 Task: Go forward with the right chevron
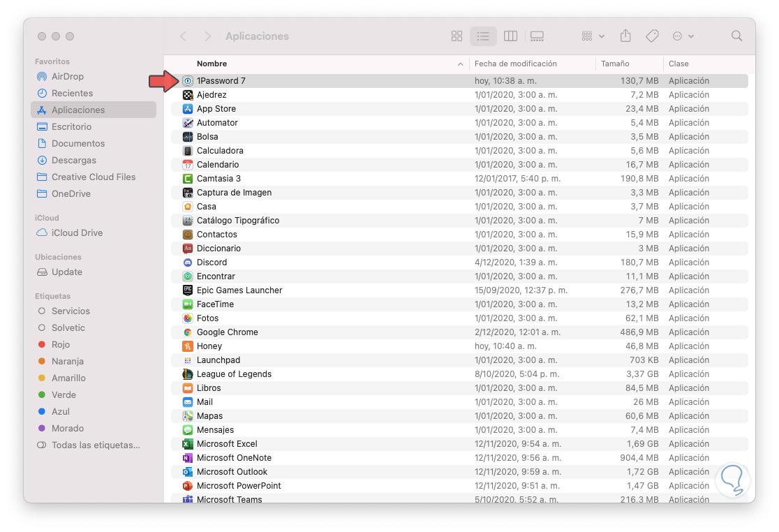click(208, 36)
